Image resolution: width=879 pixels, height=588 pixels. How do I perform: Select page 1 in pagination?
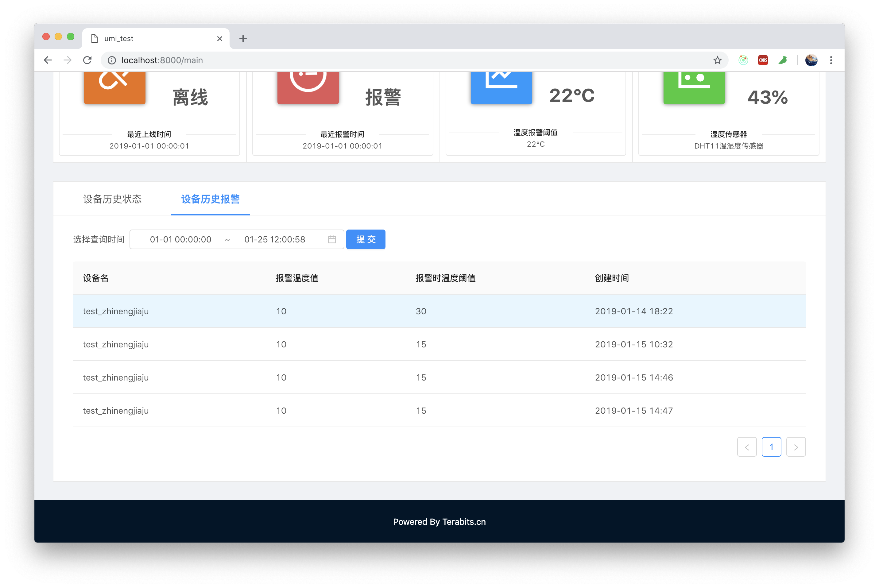pyautogui.click(x=771, y=447)
